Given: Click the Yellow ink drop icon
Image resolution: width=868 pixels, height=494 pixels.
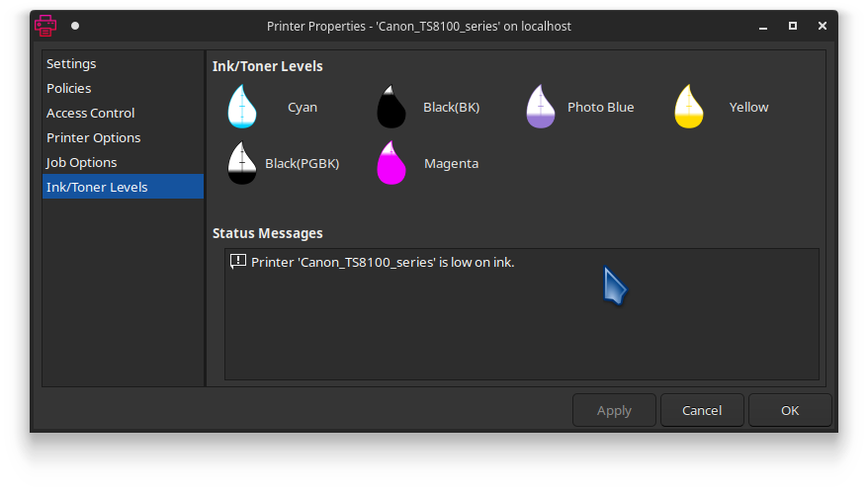Looking at the screenshot, I should (689, 107).
